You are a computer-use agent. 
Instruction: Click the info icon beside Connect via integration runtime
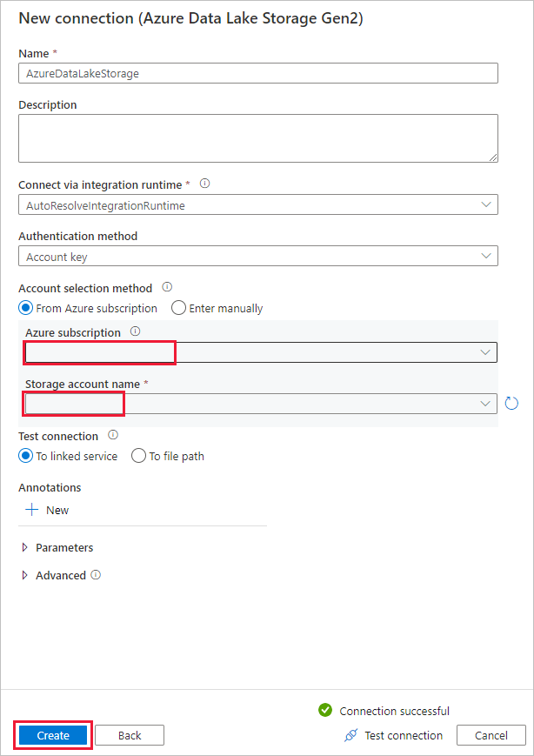(204, 184)
